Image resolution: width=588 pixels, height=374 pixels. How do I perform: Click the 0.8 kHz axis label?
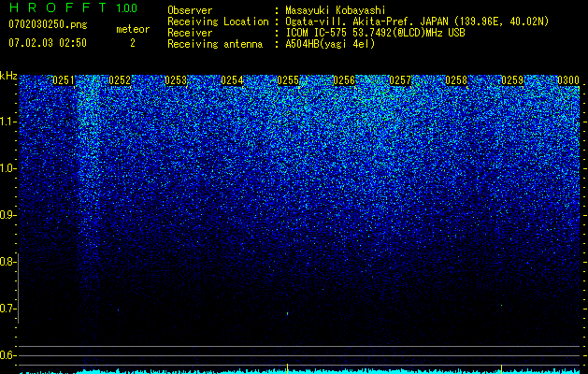(7, 262)
